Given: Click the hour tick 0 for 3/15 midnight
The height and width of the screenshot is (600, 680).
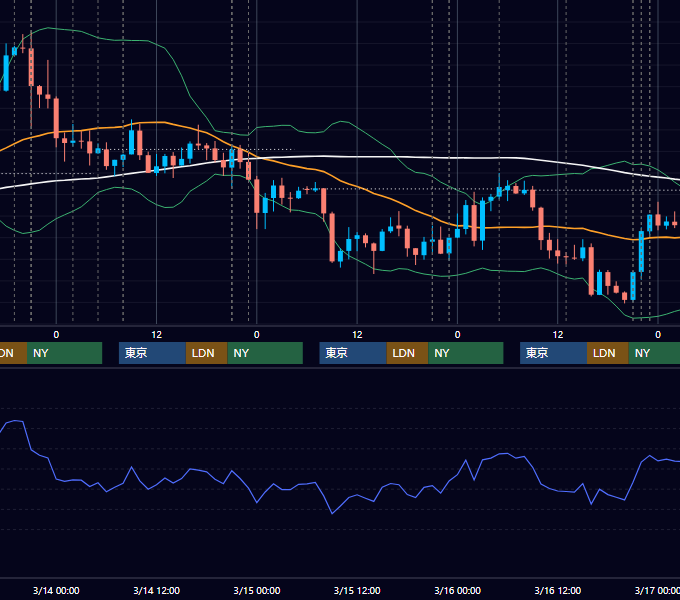Looking at the screenshot, I should point(257,335).
